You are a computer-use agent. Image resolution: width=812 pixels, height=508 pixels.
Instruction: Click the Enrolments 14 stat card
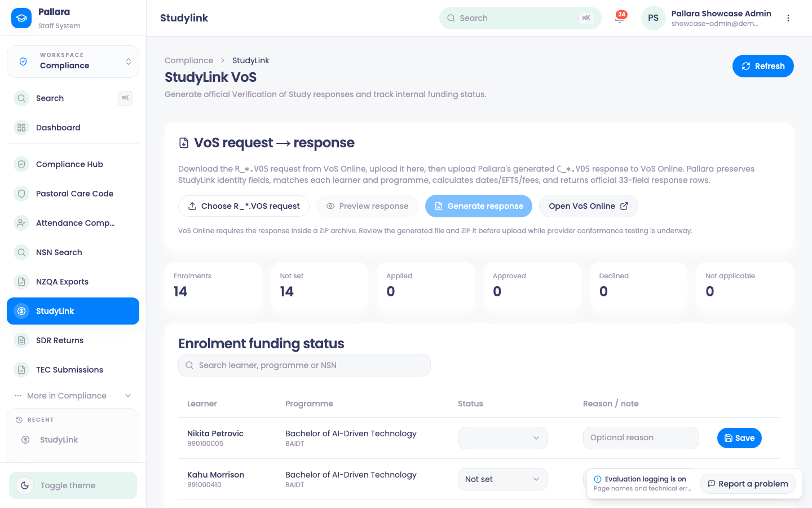click(x=213, y=286)
